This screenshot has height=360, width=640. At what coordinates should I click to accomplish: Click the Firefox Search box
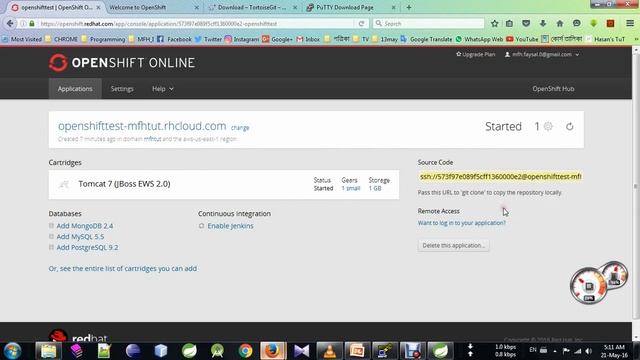pyautogui.click(x=429, y=24)
